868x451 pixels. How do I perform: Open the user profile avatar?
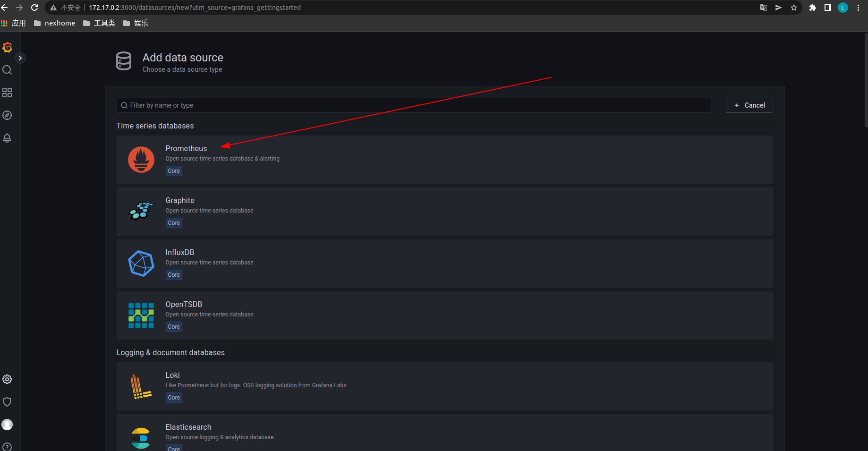tap(7, 425)
